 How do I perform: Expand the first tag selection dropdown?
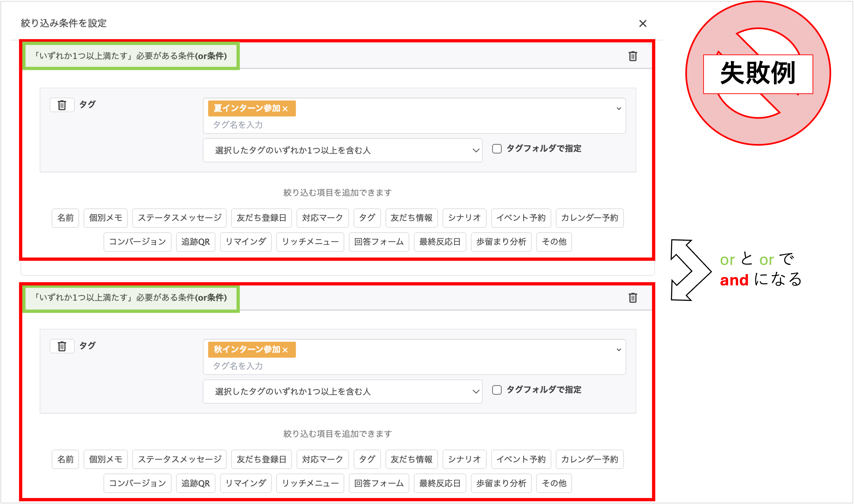[618, 109]
